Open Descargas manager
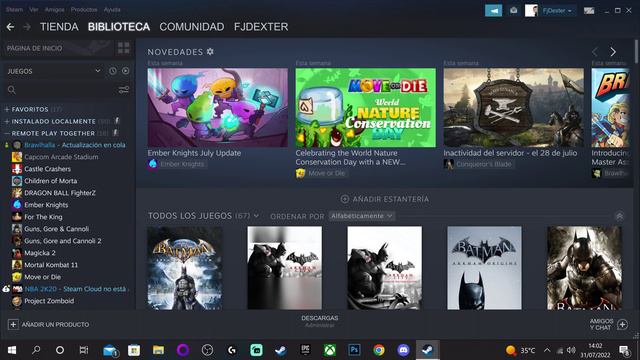 320,321
